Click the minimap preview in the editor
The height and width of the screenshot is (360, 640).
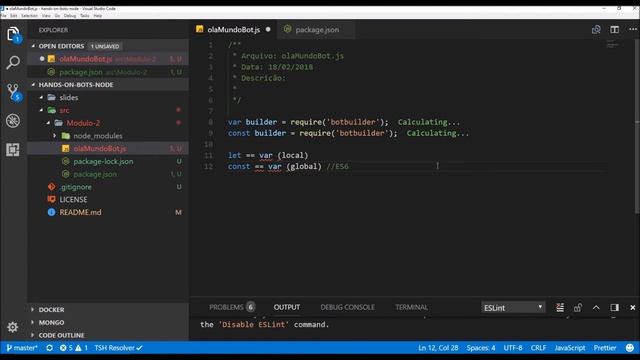click(x=612, y=44)
